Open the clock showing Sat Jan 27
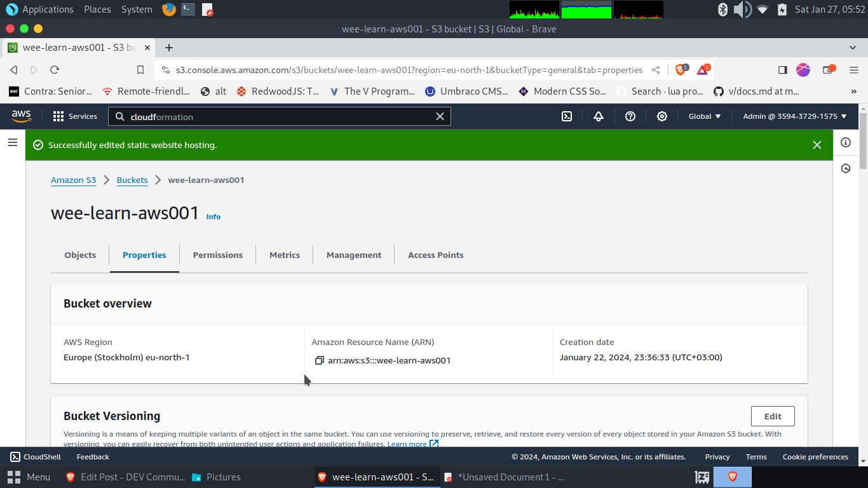Viewport: 868px width, 488px height. click(x=830, y=10)
